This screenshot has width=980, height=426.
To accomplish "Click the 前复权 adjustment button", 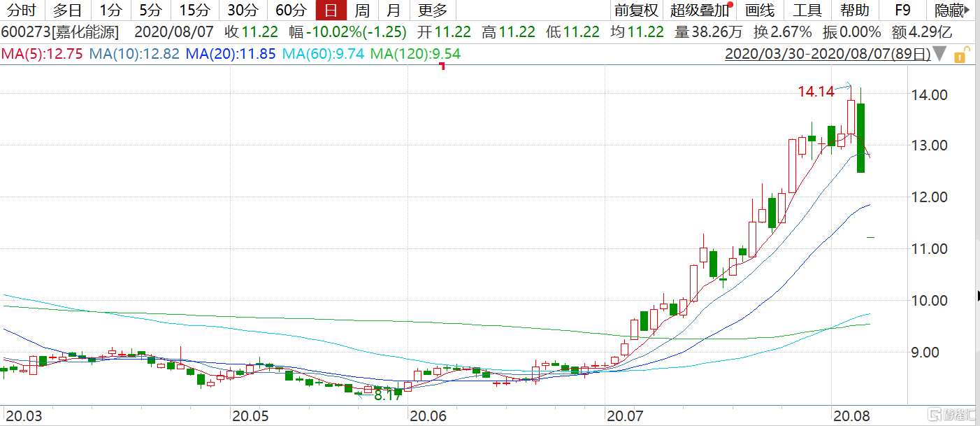I will point(636,10).
